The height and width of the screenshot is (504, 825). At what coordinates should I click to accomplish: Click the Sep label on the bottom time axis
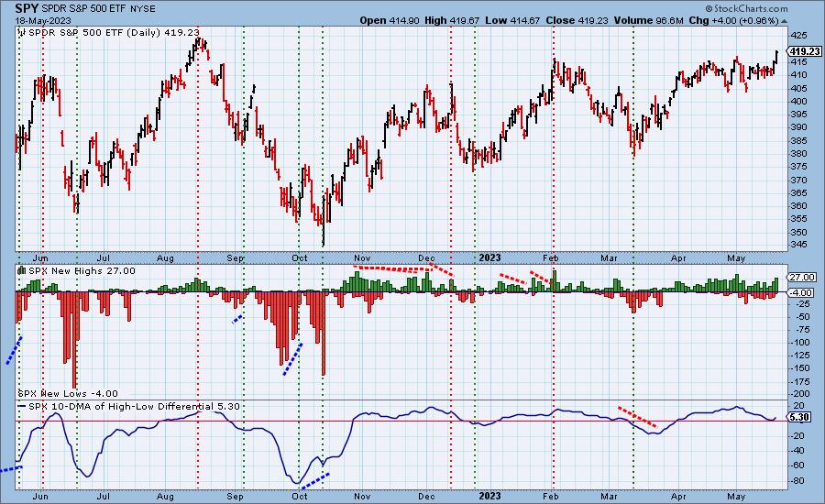[x=236, y=497]
